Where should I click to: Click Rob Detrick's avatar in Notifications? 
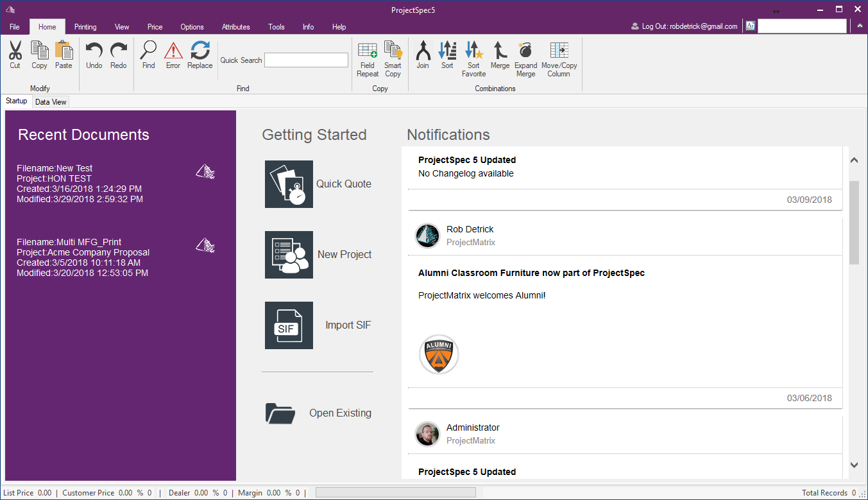(x=427, y=236)
